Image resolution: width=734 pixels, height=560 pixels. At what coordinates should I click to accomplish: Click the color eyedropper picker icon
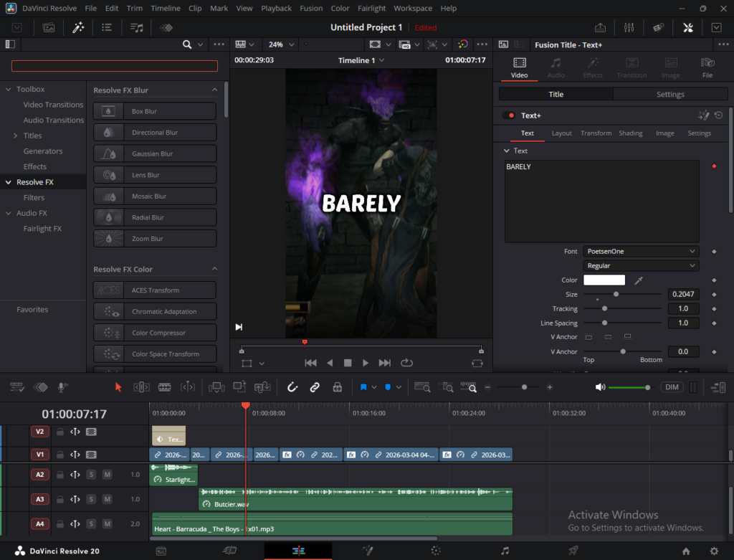[639, 280]
